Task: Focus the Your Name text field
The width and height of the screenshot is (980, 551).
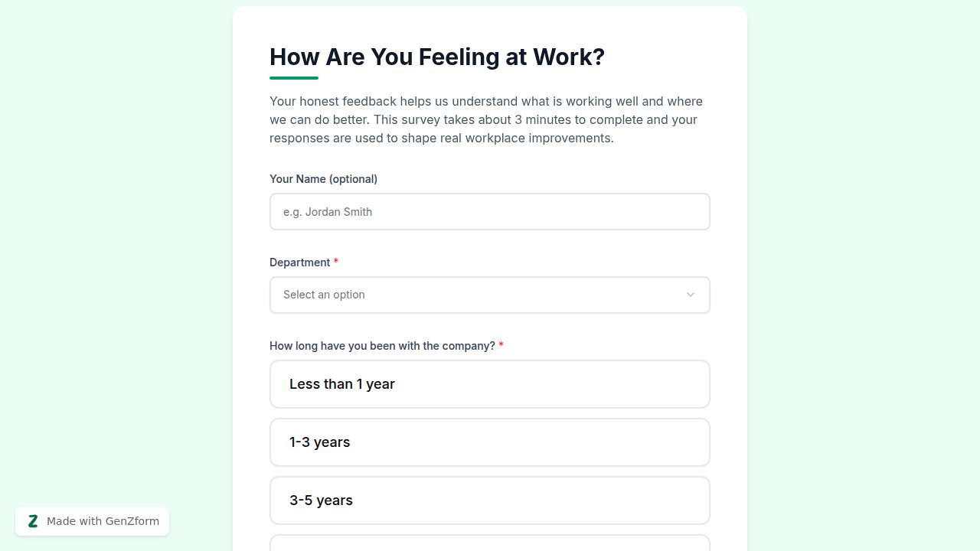Action: tap(490, 212)
